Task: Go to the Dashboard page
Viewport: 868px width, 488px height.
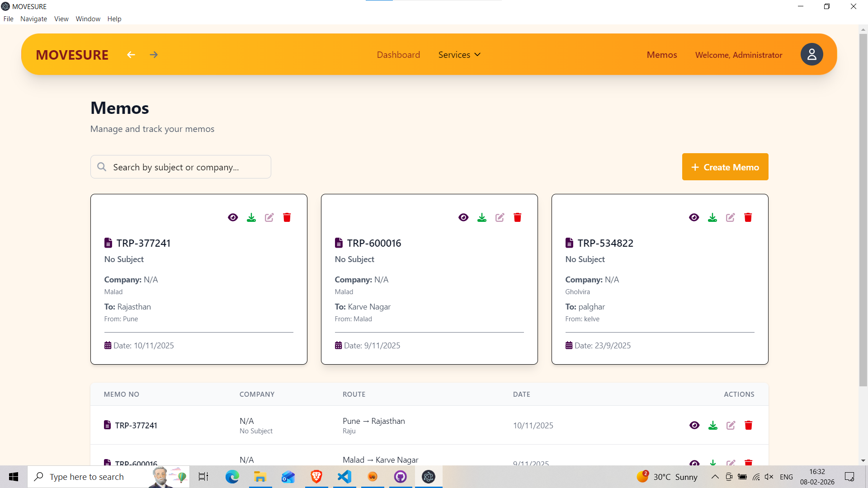Action: 398,54
